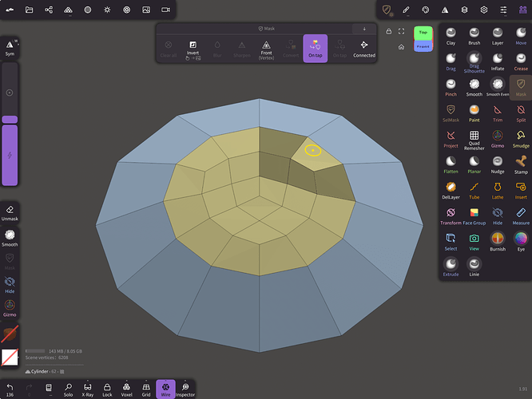Viewport: 532px width, 399px height.
Task: Select the Stamp tool
Action: tap(521, 165)
